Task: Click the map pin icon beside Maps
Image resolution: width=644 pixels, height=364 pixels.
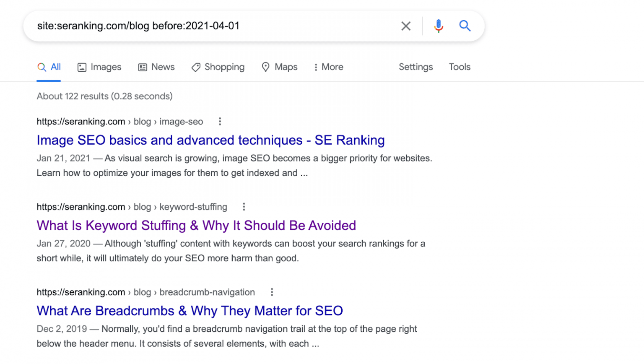Action: point(265,67)
